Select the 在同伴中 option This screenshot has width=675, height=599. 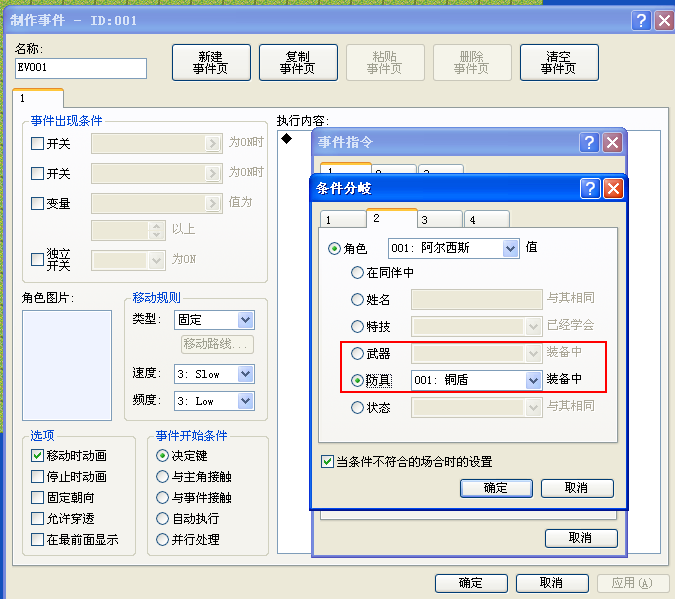tap(357, 273)
